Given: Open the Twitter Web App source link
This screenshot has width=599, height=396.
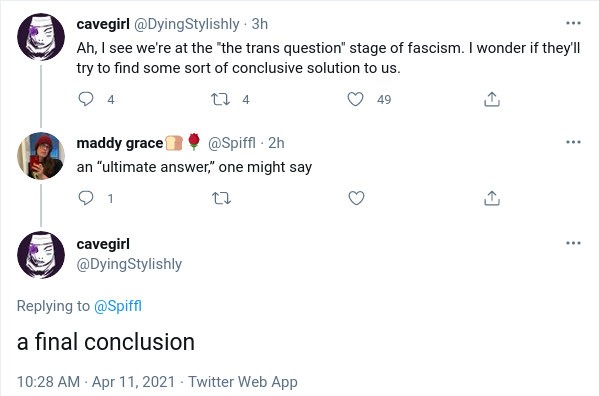Looking at the screenshot, I should (x=243, y=381).
